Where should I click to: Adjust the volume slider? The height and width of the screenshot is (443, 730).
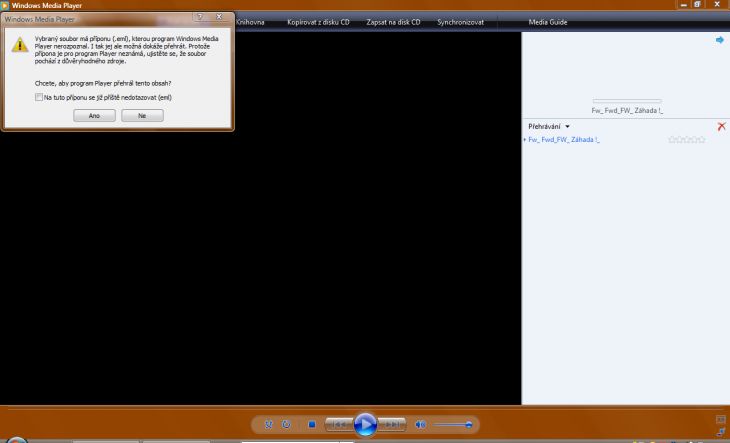click(453, 424)
